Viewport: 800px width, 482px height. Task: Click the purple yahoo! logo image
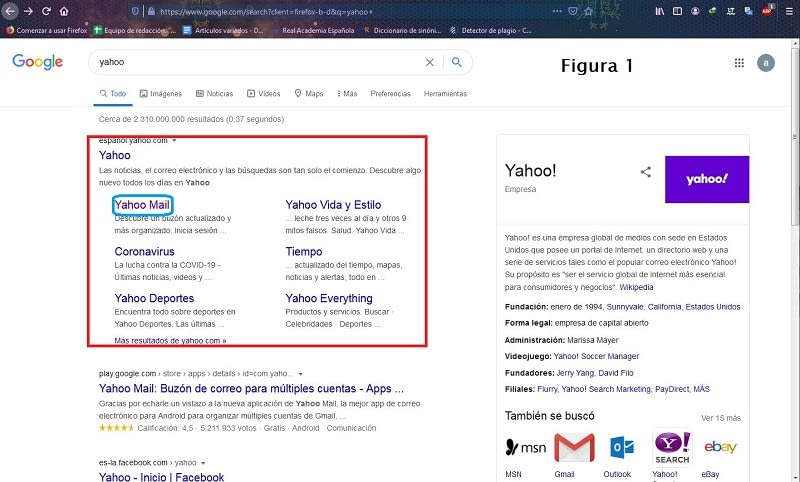click(x=707, y=179)
